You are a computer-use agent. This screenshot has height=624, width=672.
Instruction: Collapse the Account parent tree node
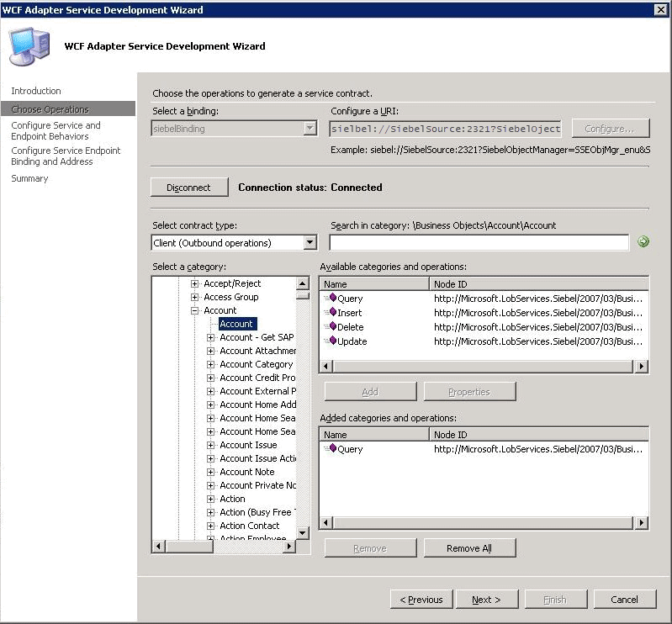pos(194,310)
